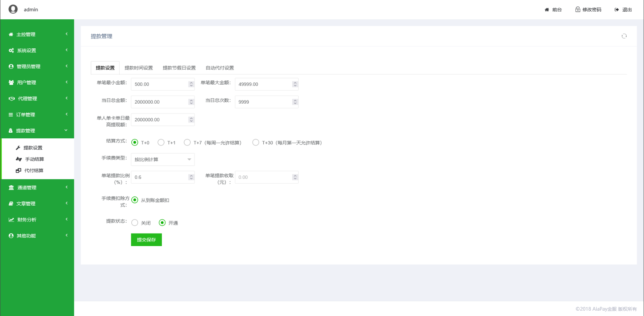644x316 pixels.
Task: Click the home icon beside 前台
Action: pyautogui.click(x=547, y=9)
